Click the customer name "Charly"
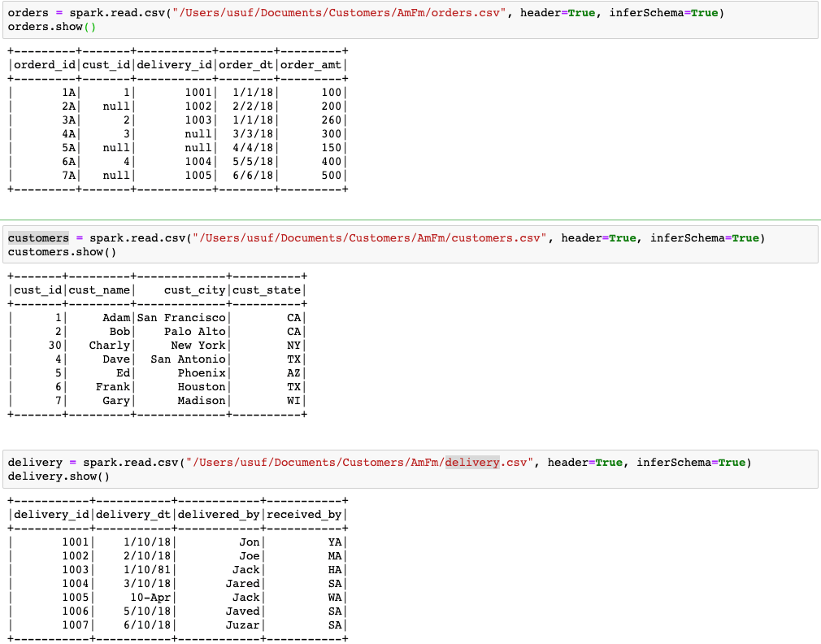 coord(110,345)
